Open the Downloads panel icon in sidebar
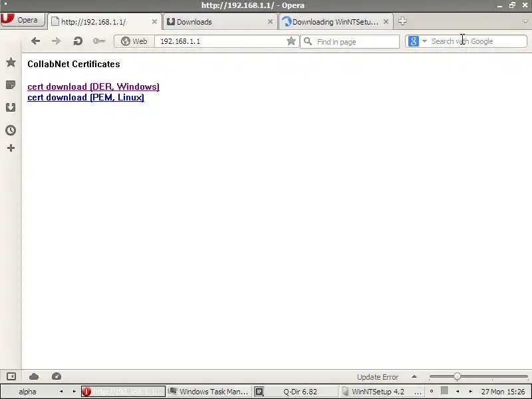Viewport: 532px width, 399px height. [x=11, y=108]
